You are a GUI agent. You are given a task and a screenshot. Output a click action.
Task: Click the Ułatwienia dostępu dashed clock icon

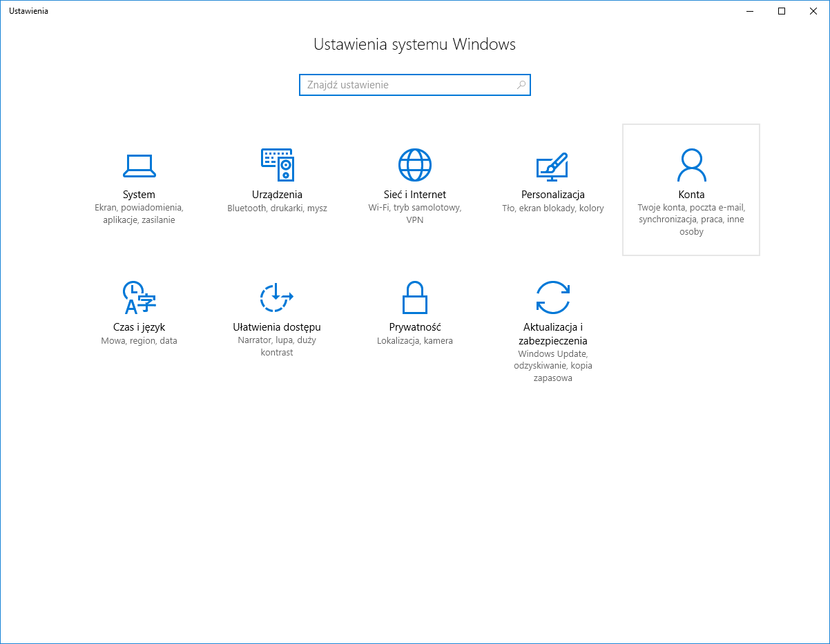(277, 297)
